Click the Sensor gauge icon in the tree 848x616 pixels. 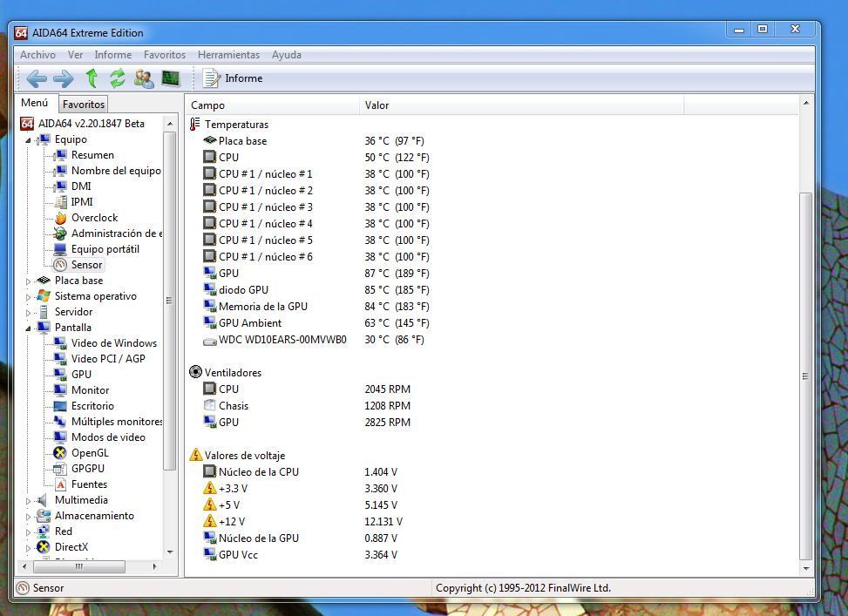61,265
